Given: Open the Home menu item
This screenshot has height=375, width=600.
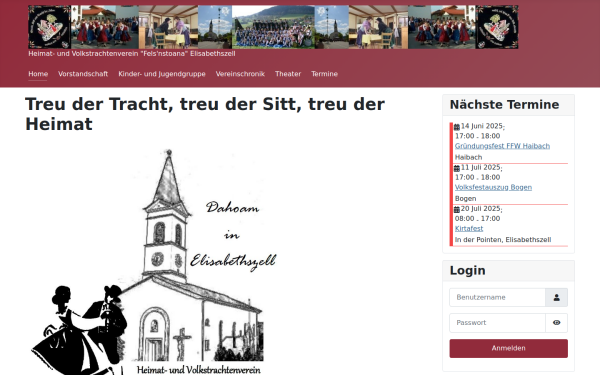Looking at the screenshot, I should (38, 74).
